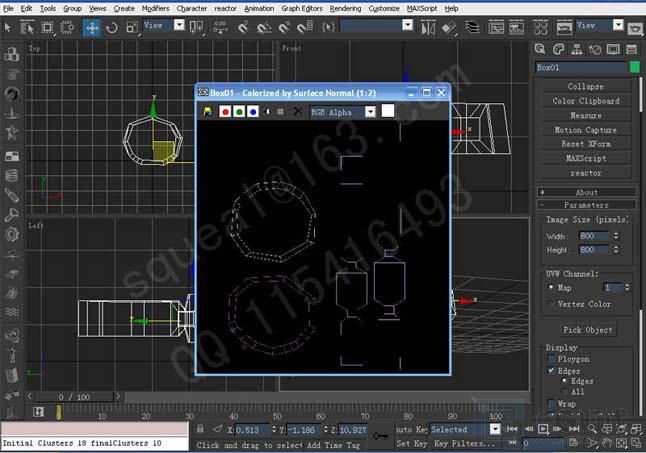Click the 0 / 100 time slider
Image resolution: width=646 pixels, height=453 pixels.
[x=74, y=397]
